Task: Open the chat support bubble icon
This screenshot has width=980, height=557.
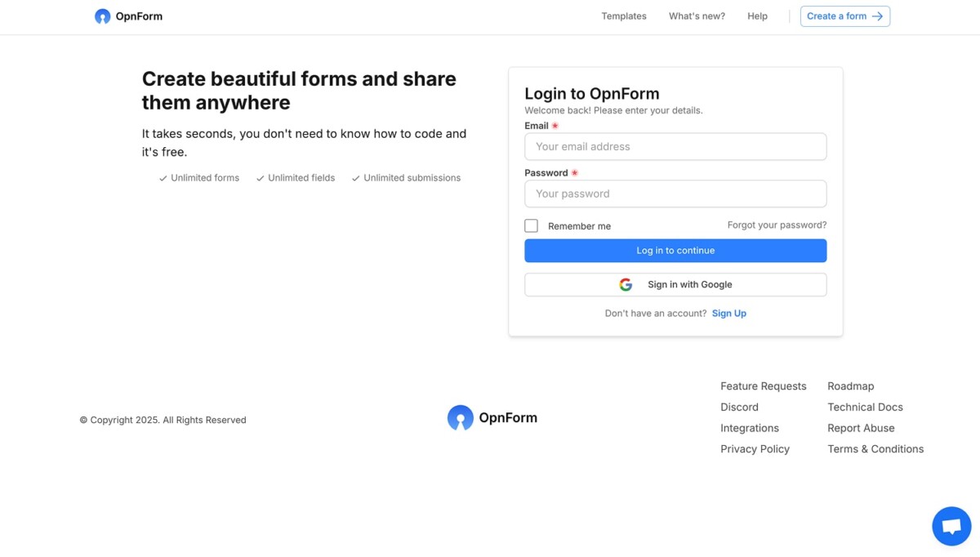Action: click(x=951, y=526)
